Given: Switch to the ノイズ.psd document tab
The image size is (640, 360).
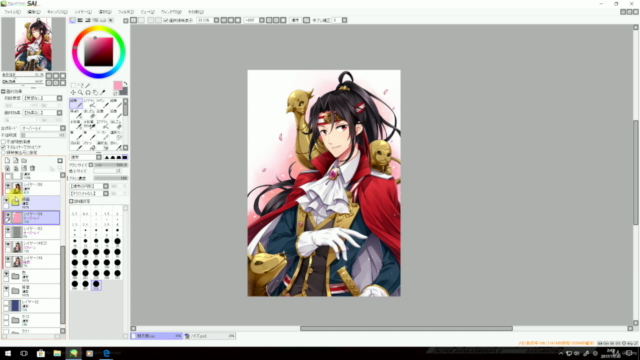Looking at the screenshot, I should pyautogui.click(x=210, y=336).
